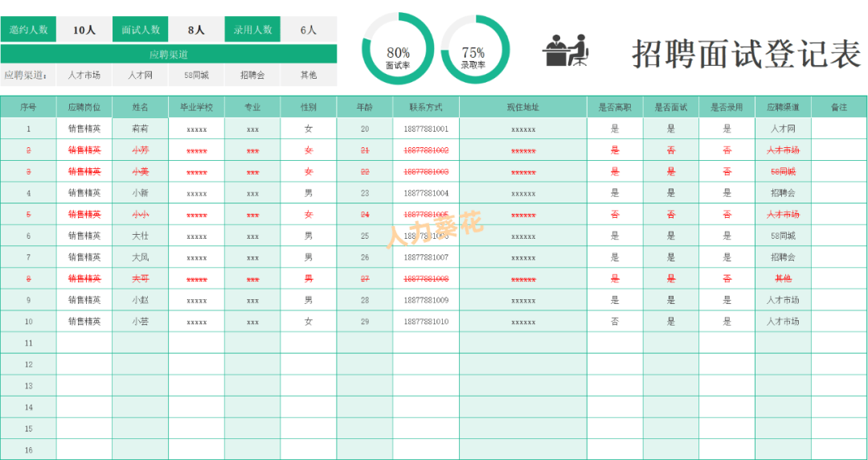Click the 序号 column header

28,108
